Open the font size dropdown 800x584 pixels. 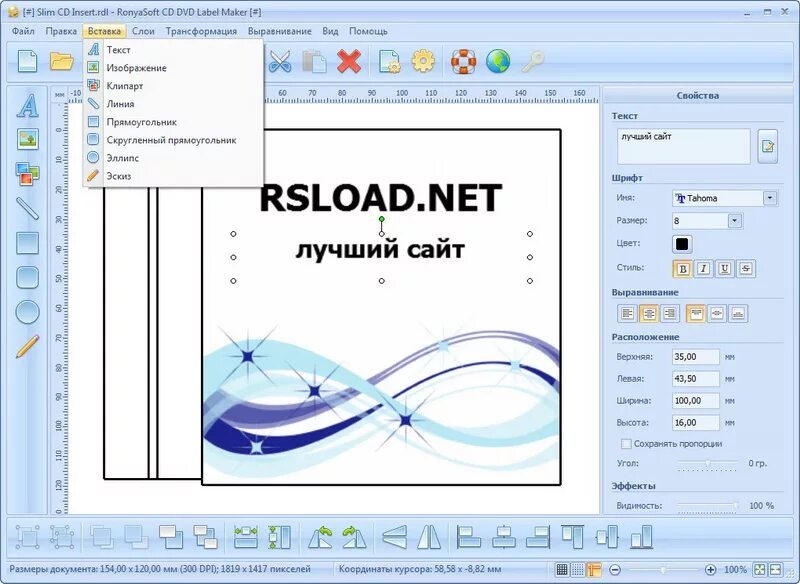click(x=734, y=221)
